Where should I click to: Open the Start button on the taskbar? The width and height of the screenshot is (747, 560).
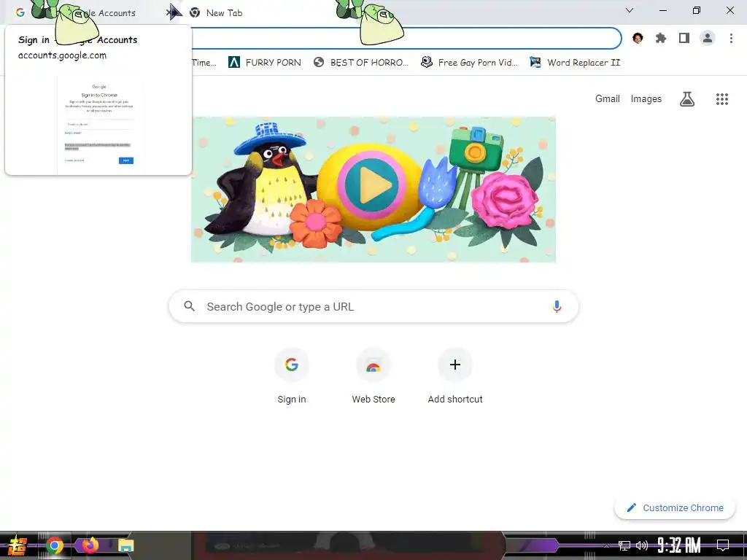[17, 545]
